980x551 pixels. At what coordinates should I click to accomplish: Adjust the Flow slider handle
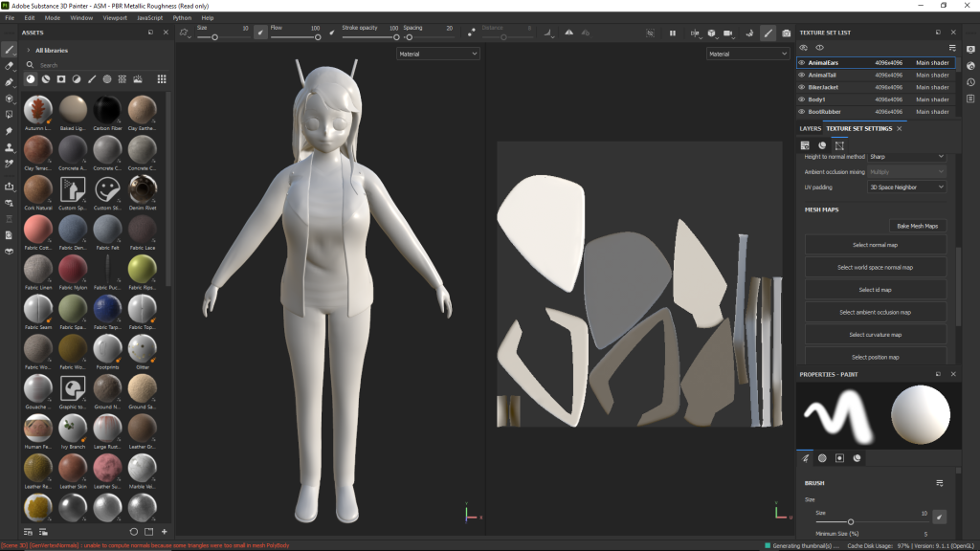pyautogui.click(x=316, y=37)
